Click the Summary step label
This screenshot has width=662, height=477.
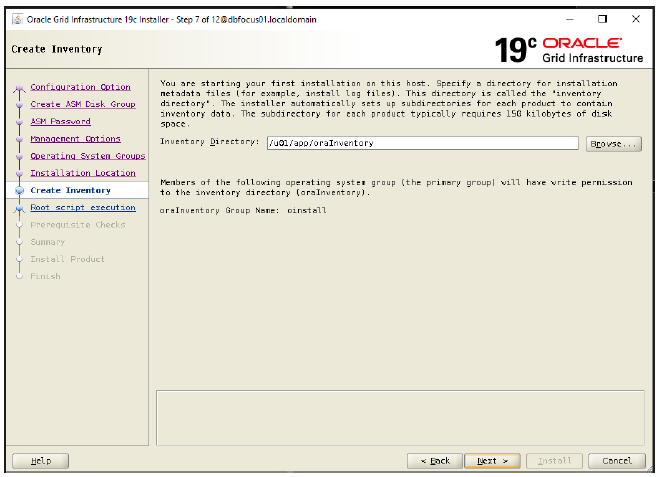[x=48, y=242]
